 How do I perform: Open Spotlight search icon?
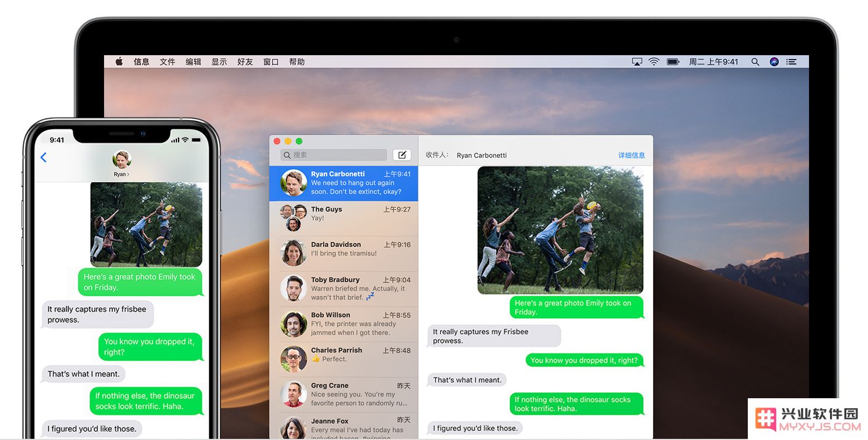755,62
